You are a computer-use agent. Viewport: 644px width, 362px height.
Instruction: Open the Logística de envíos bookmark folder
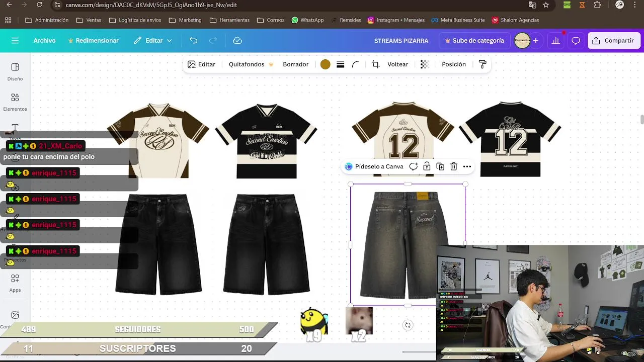tap(135, 20)
